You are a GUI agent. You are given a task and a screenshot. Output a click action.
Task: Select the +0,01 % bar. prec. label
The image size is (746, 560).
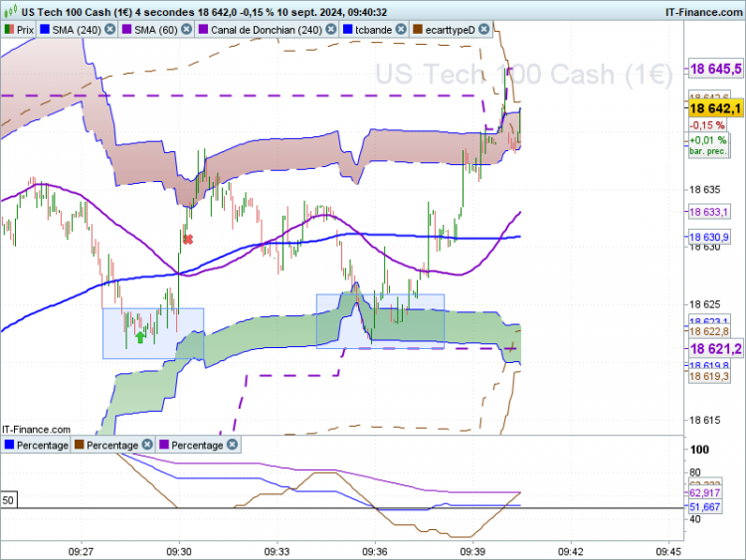coord(709,145)
